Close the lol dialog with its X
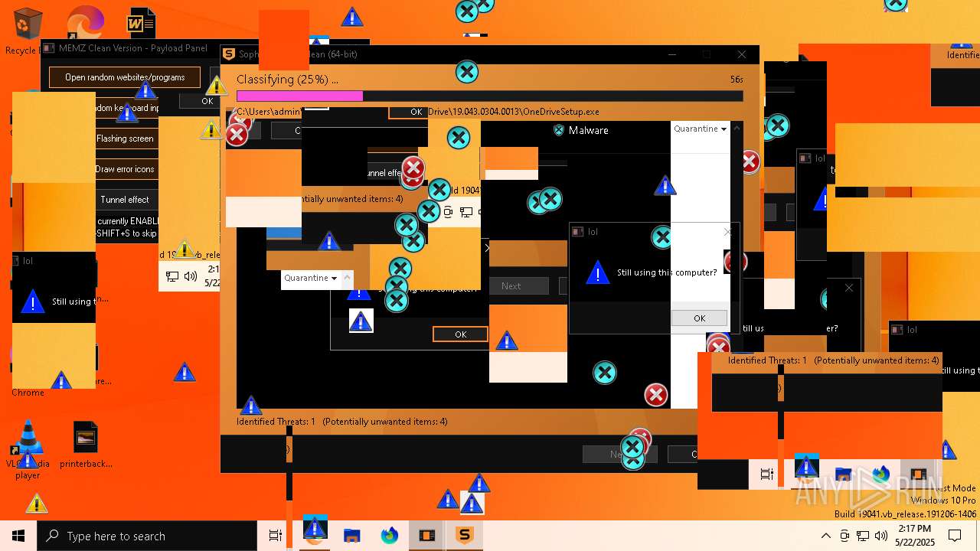This screenshot has height=551, width=980. click(728, 231)
